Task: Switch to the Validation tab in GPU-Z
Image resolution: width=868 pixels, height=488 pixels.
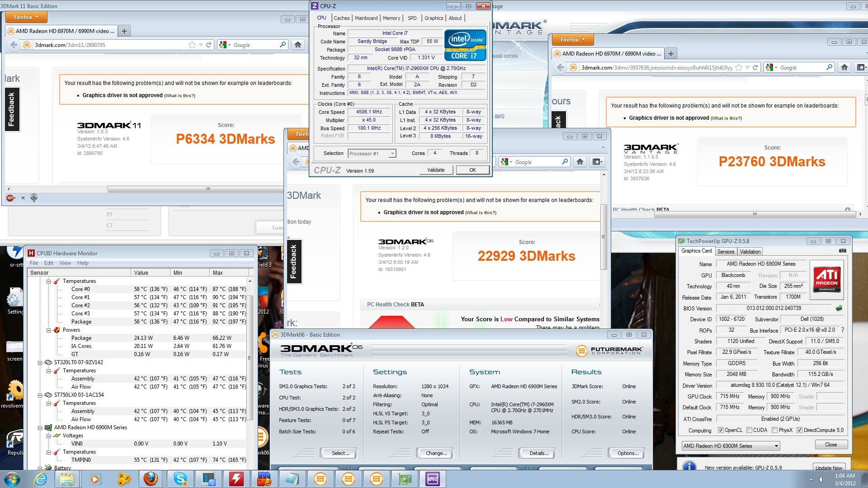Action: pyautogui.click(x=750, y=252)
